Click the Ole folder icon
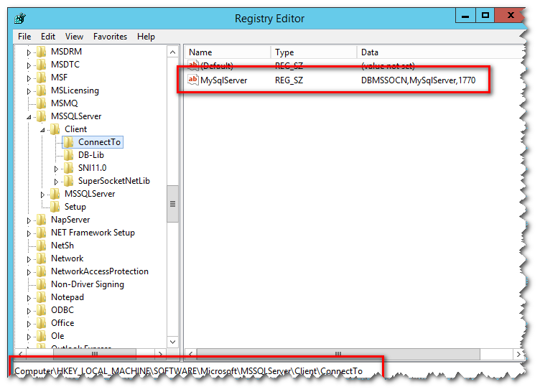540x392 pixels. pyautogui.click(x=42, y=336)
